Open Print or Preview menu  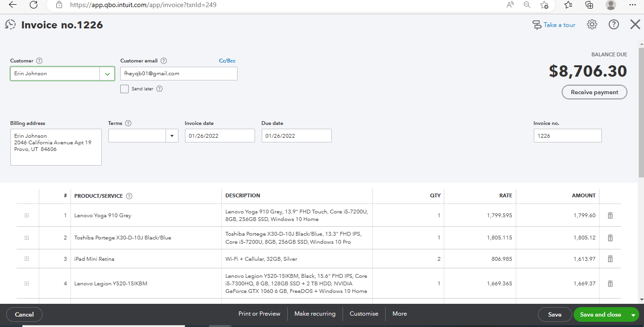[259, 314]
